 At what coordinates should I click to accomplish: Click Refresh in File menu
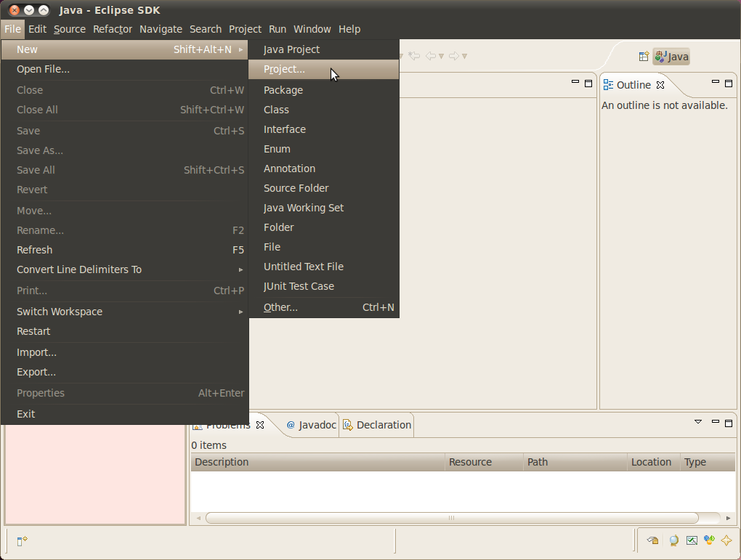pyautogui.click(x=125, y=250)
